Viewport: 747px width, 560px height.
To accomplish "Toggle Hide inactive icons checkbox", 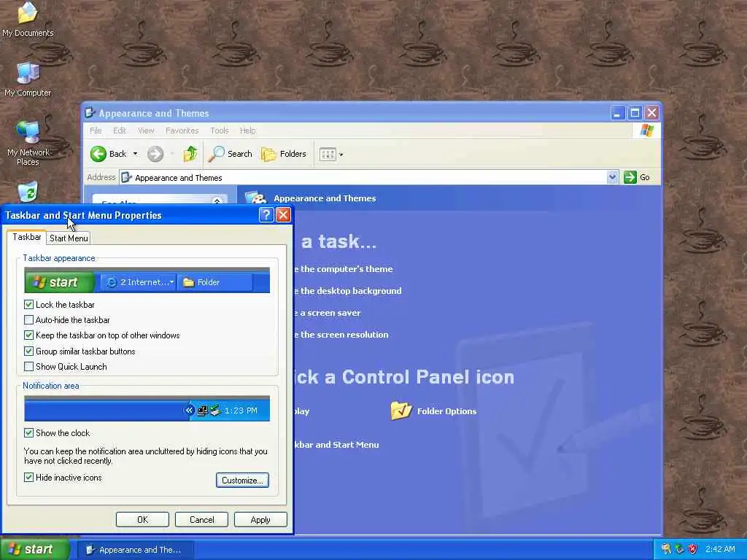I will pyautogui.click(x=28, y=477).
